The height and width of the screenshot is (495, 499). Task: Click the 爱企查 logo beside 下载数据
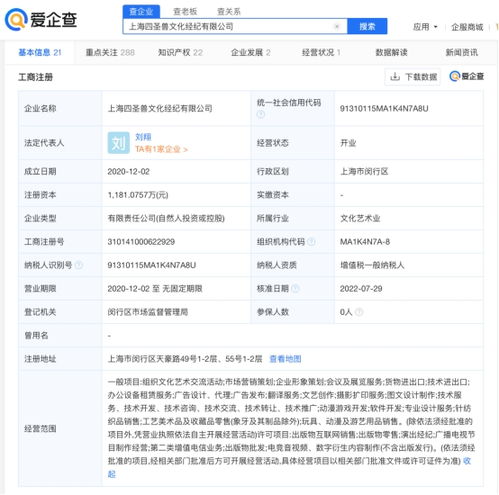click(x=466, y=76)
